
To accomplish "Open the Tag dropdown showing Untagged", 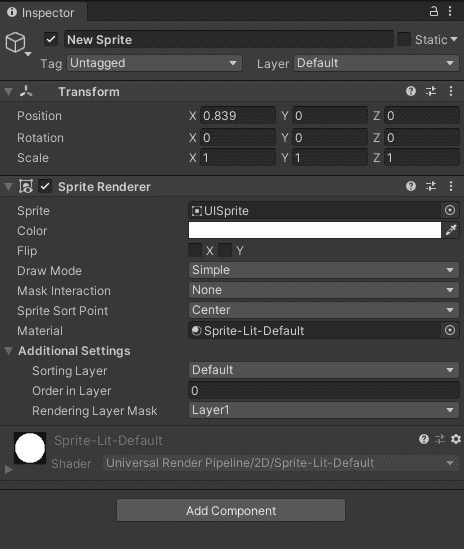I will click(154, 63).
